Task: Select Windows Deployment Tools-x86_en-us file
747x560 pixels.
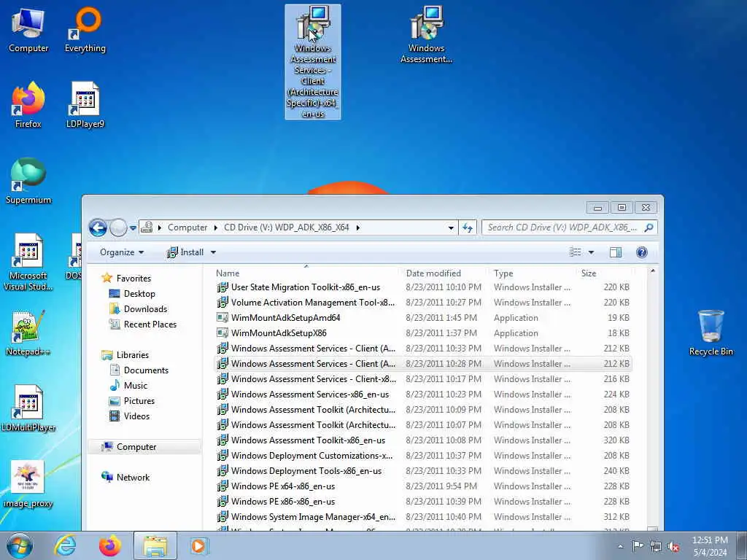Action: tap(423, 471)
